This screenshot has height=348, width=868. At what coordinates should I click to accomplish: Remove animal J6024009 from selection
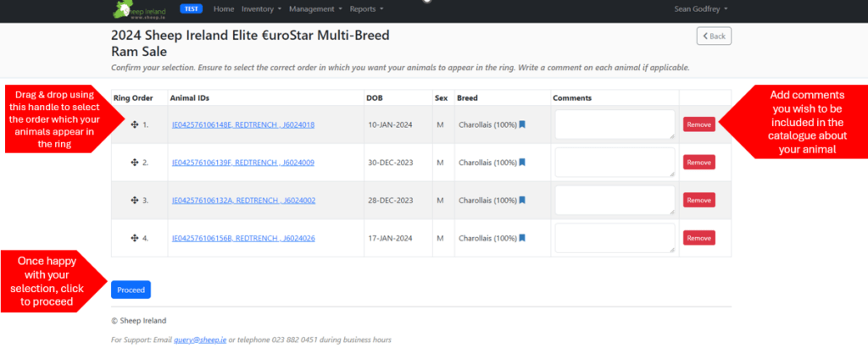[699, 162]
